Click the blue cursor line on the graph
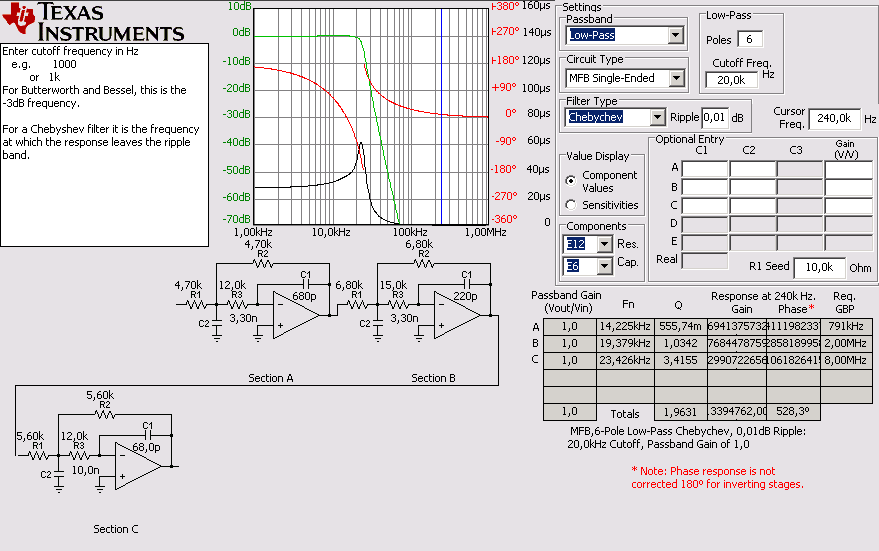Viewport: 879px width, 551px height. tap(441, 117)
